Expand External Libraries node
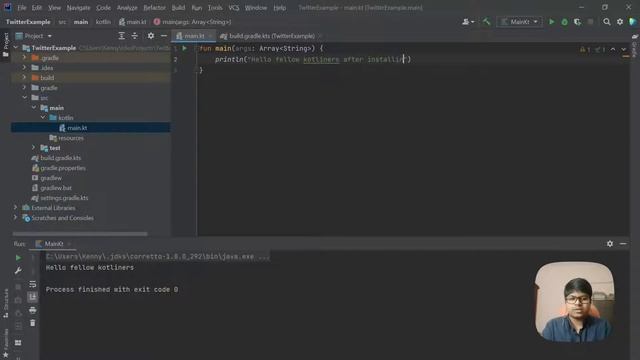Viewport: 640px width, 360px height. click(x=16, y=207)
